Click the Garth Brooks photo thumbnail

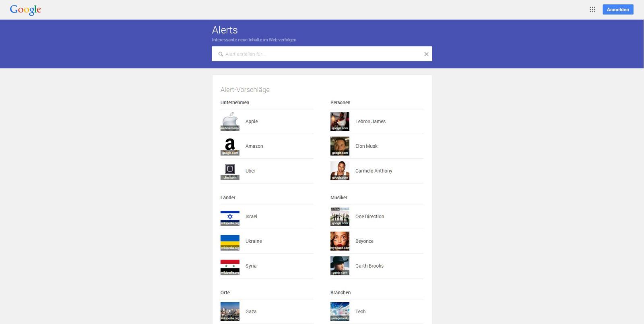click(340, 266)
